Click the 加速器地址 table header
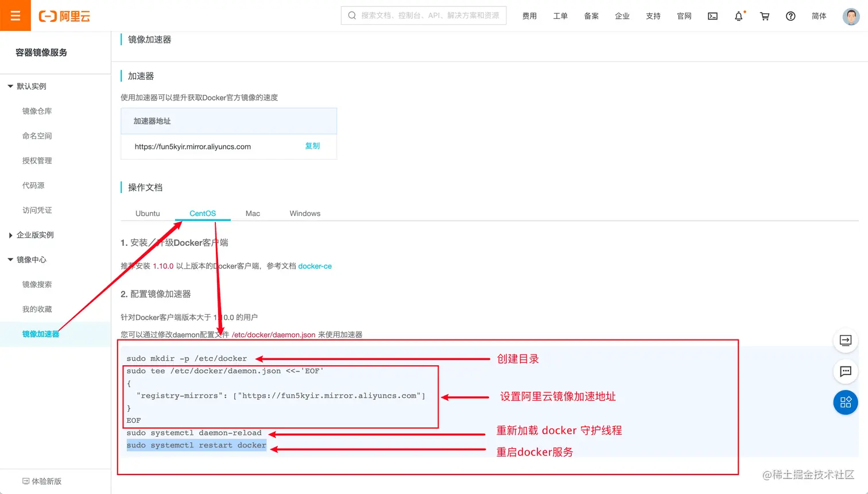This screenshot has width=868, height=494. (152, 121)
